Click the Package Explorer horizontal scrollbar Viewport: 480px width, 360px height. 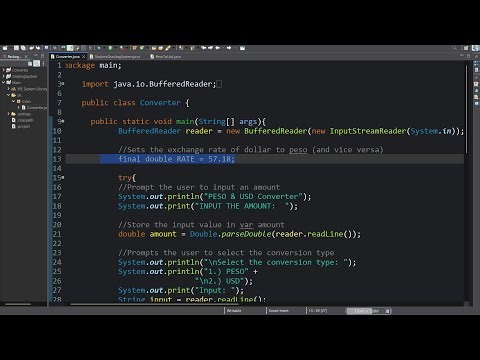tap(18, 304)
